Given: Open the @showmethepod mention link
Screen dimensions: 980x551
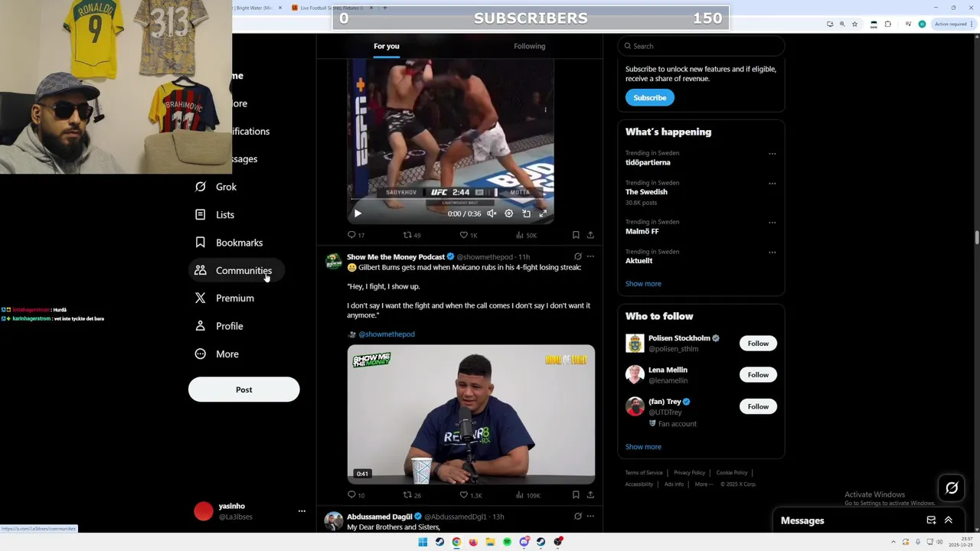Looking at the screenshot, I should [387, 334].
